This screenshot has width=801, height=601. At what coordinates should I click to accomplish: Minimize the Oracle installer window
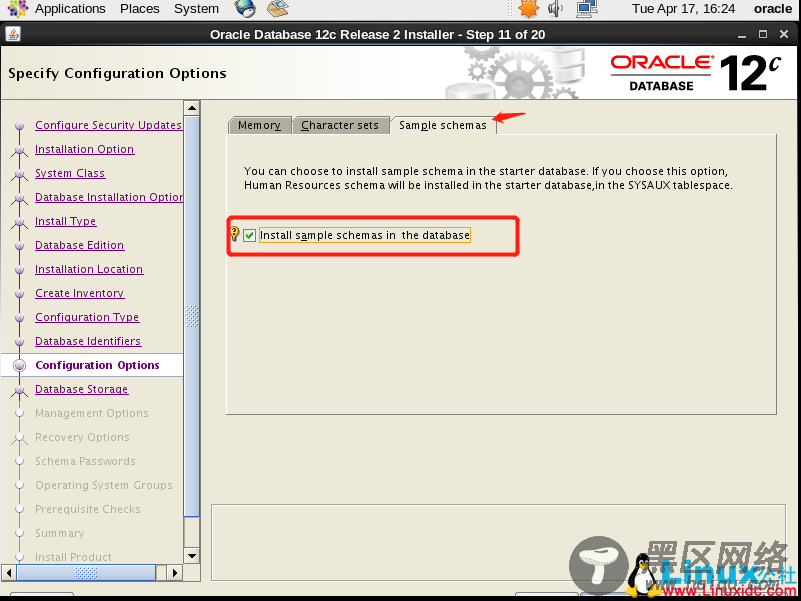click(x=742, y=35)
